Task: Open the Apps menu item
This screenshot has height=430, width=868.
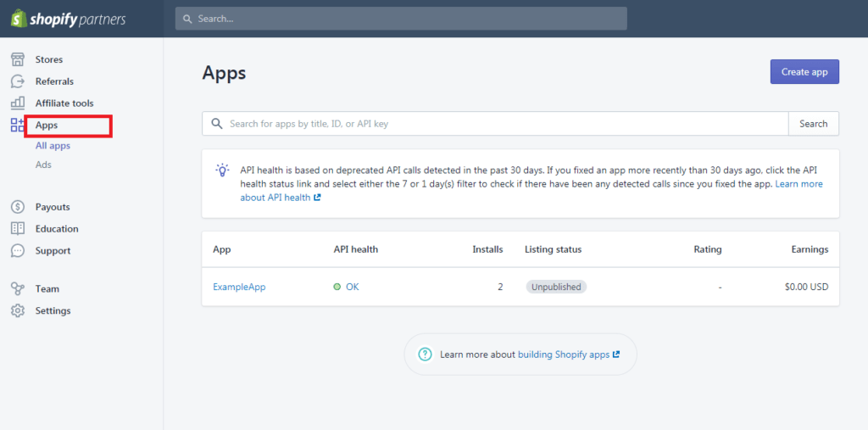Action: coord(47,126)
